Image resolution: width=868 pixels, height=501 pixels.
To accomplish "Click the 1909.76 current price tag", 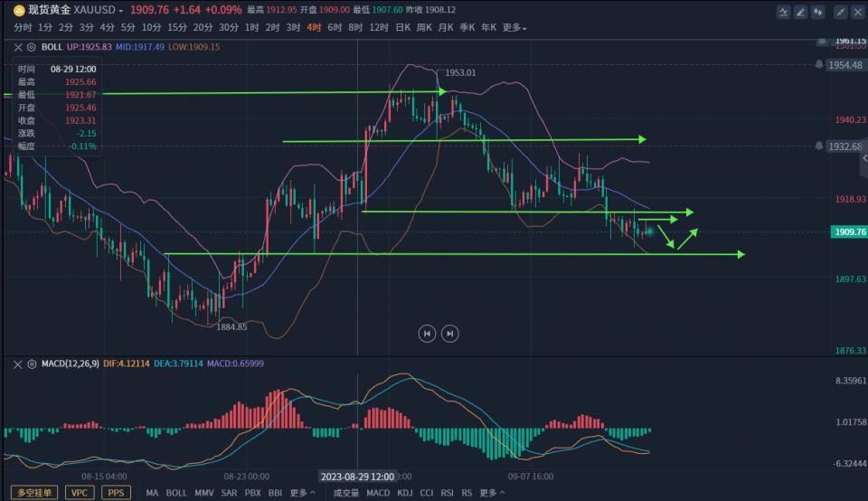I will click(849, 232).
